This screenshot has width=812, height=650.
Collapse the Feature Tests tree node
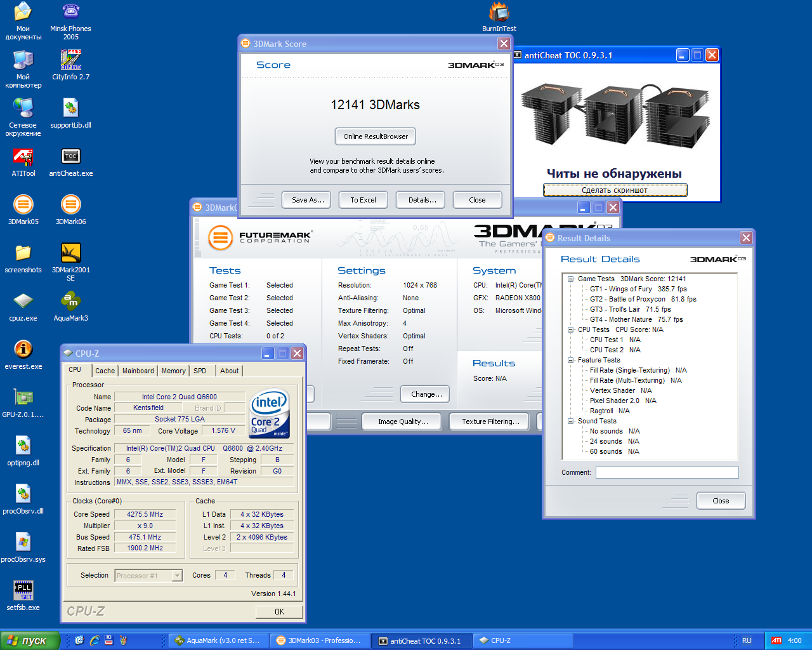[570, 360]
